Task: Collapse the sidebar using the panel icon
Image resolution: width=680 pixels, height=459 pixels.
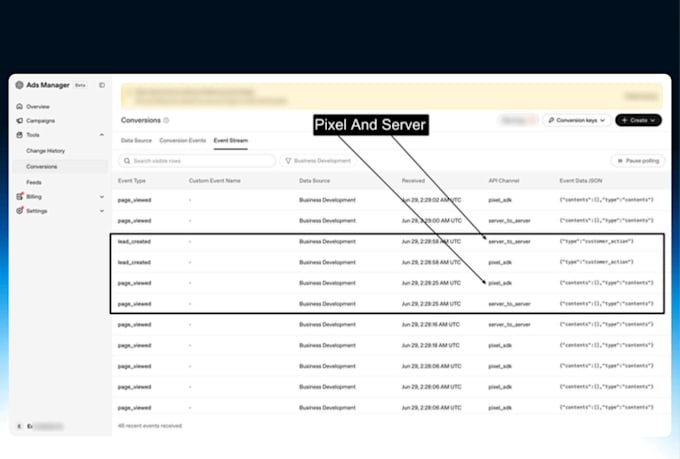Action: point(102,85)
